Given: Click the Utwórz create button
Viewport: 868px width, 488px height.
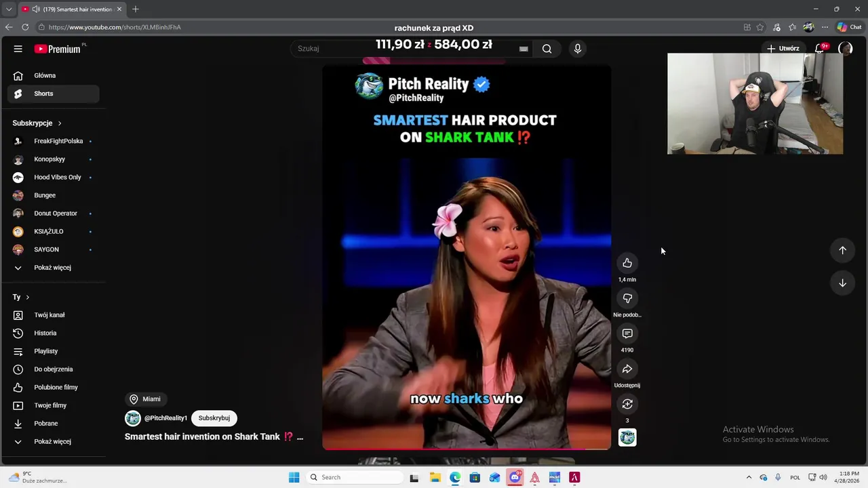Looking at the screenshot, I should coord(783,48).
